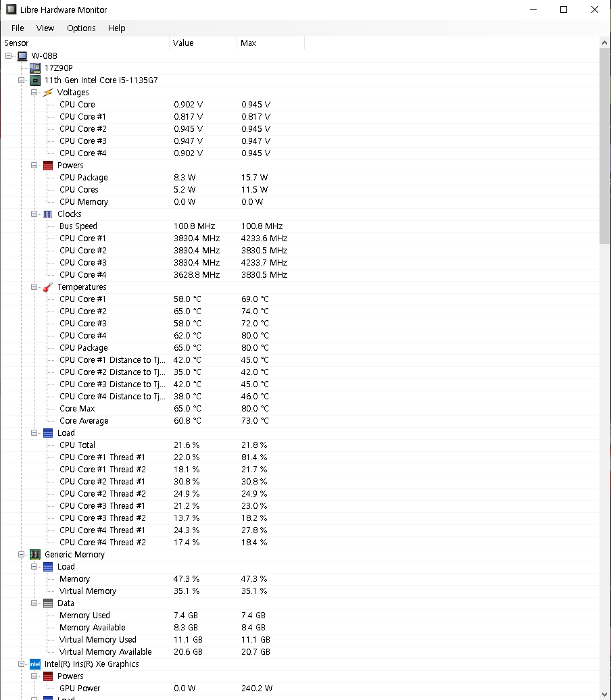The height and width of the screenshot is (700, 611).
Task: Select CPU Core #4 clock 3628.8 MHz row
Action: 299,275
